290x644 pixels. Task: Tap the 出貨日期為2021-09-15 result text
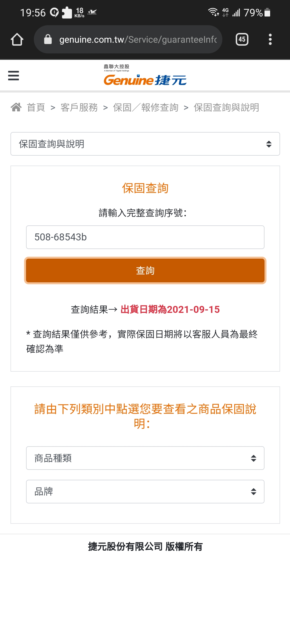pos(170,309)
